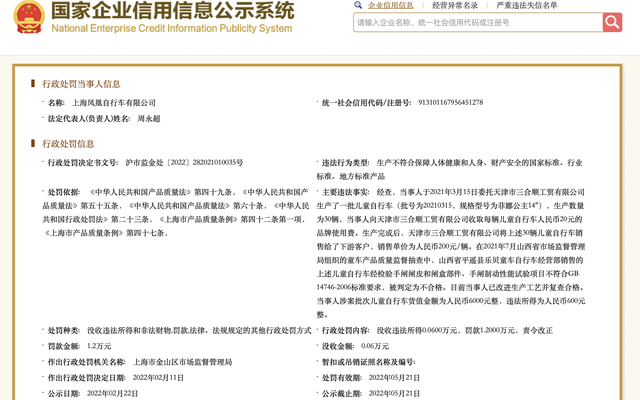640x400 pixels.
Task: Click the 暂扣或吊销证照名称及编号 label
Action: tap(369, 362)
